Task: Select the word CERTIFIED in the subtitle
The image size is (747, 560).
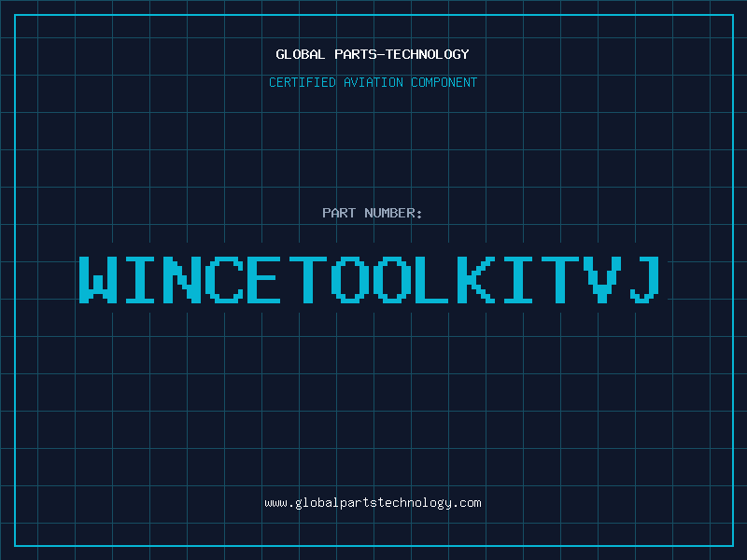Action: [x=301, y=82]
